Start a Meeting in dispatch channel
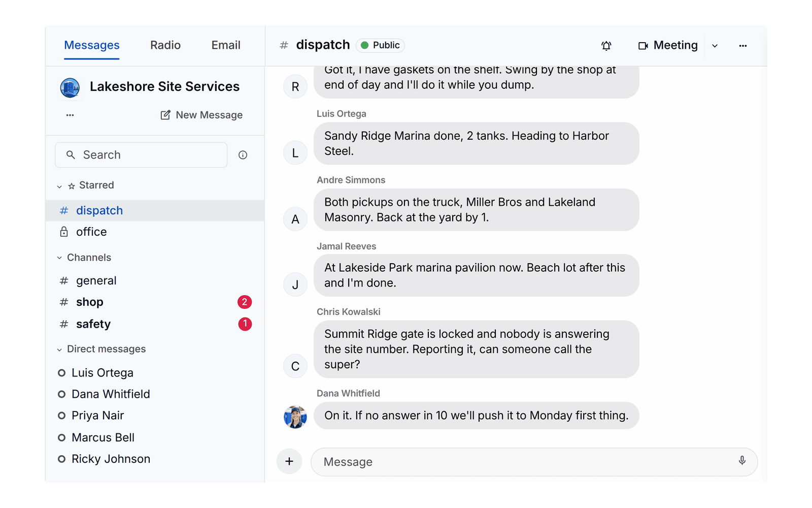The width and height of the screenshot is (812, 508). [668, 46]
